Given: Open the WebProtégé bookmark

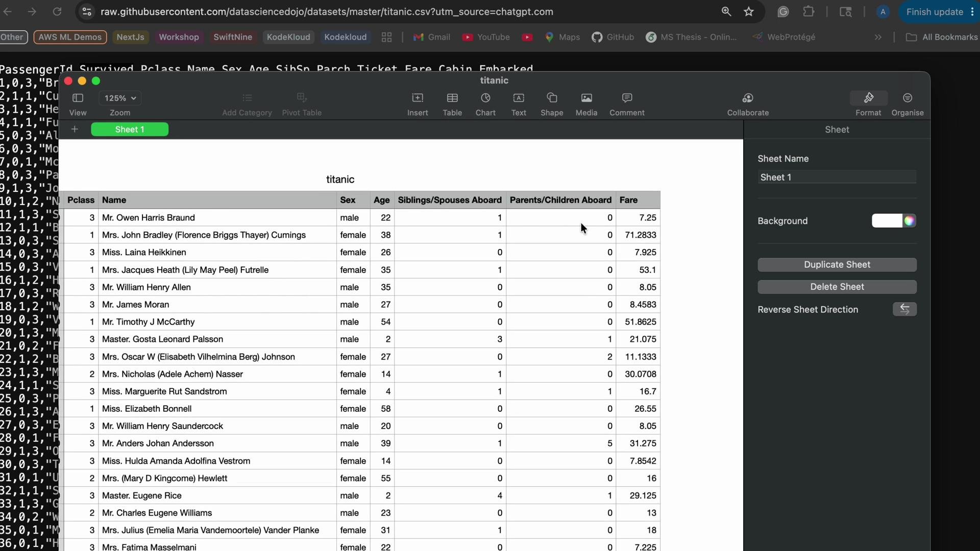Looking at the screenshot, I should point(784,37).
